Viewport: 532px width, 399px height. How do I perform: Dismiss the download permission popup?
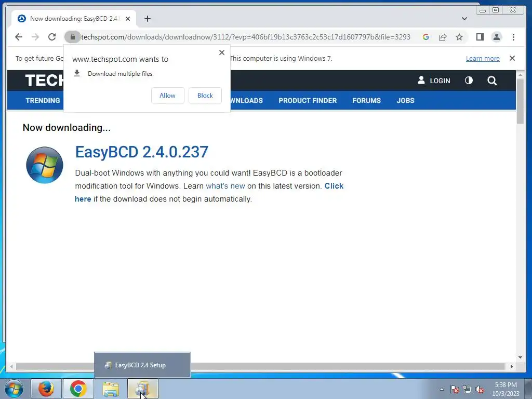222,52
